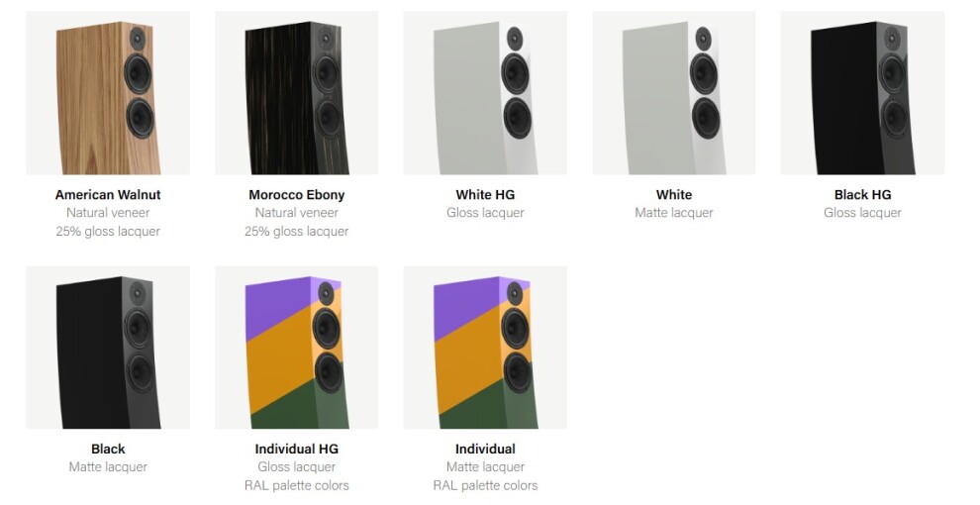Select the American Walnut speaker thumbnail
The width and height of the screenshot is (980, 505).
pyautogui.click(x=108, y=92)
